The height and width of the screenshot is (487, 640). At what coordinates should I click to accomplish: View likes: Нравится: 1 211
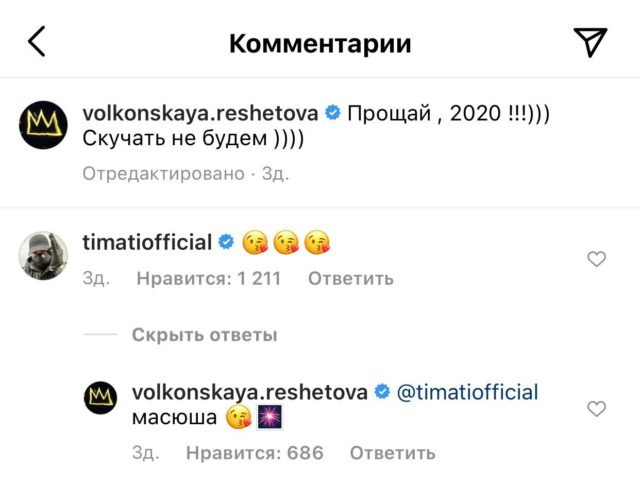point(210,278)
